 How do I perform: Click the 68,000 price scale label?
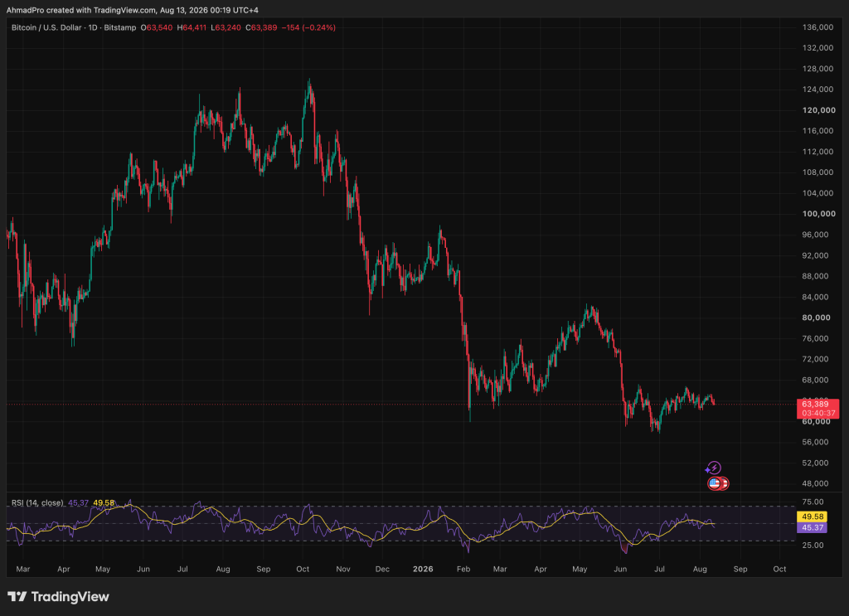(816, 380)
